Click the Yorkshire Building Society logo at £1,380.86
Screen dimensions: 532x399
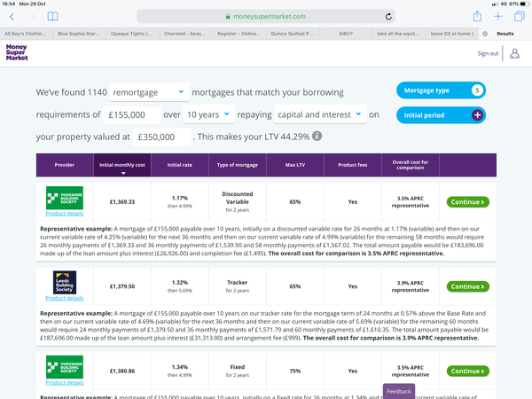pyautogui.click(x=65, y=367)
